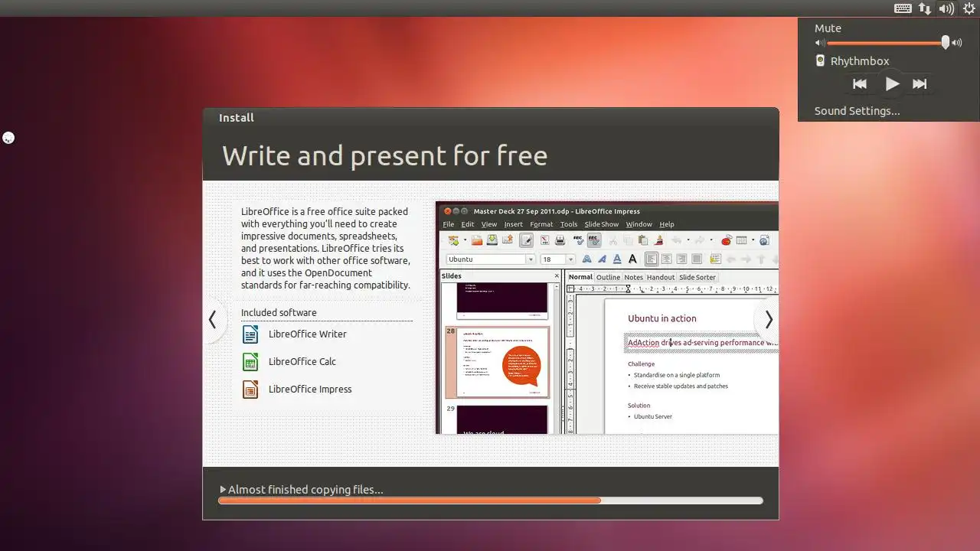
Task: Open the Help menu in Impress screenshot
Action: point(667,224)
